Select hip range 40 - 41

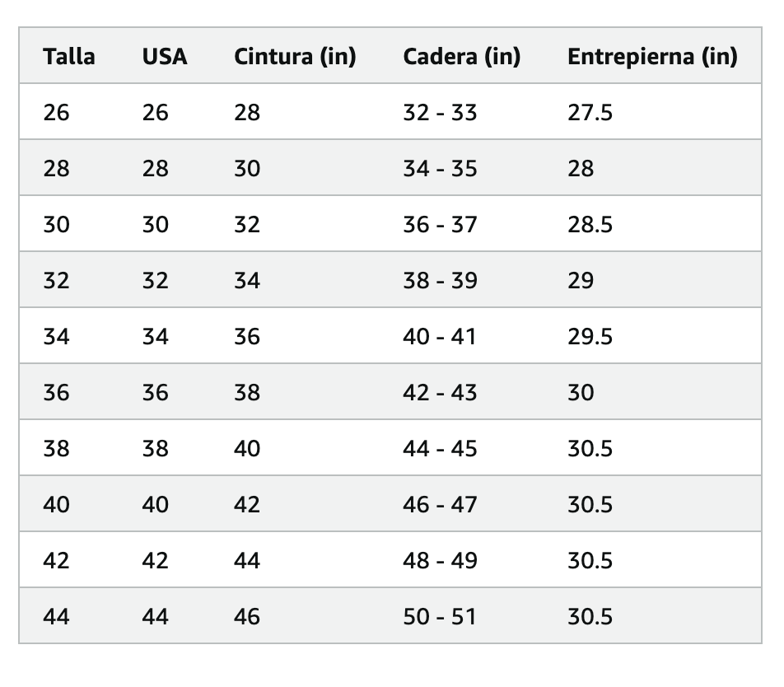440,337
